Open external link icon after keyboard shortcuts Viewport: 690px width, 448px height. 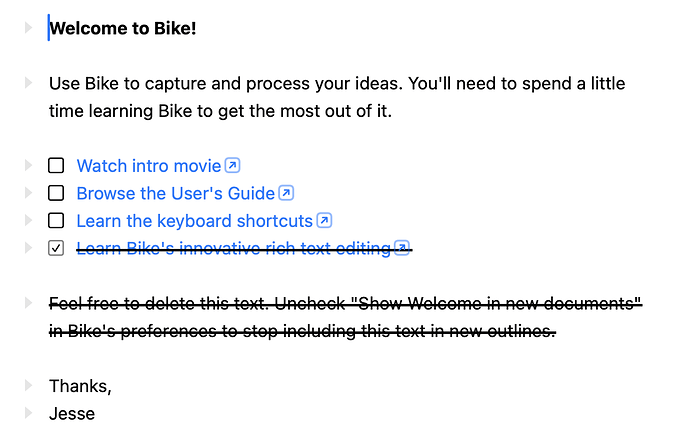(324, 220)
